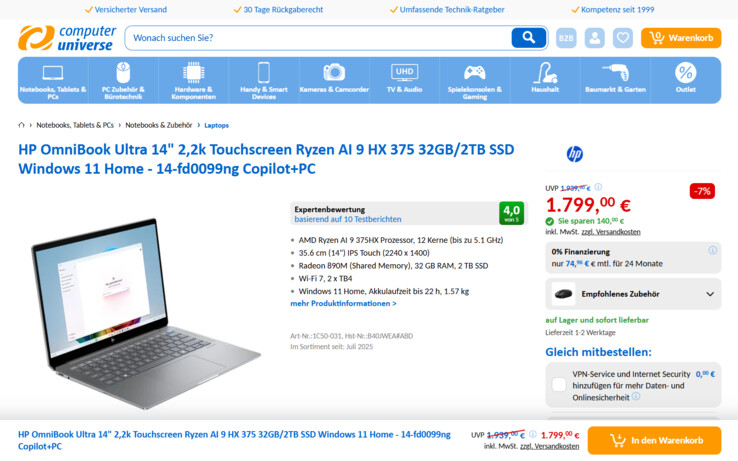Open mehr Produktinformationen link

click(343, 304)
